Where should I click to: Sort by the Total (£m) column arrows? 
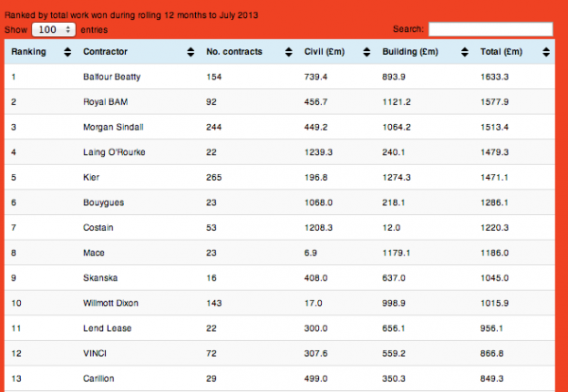point(546,52)
